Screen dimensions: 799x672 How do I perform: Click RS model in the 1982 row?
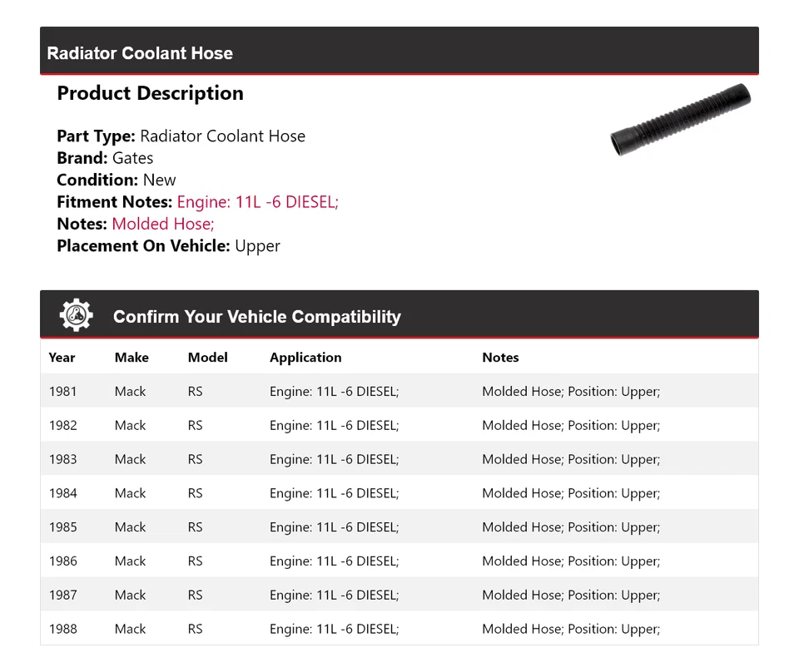click(x=195, y=425)
